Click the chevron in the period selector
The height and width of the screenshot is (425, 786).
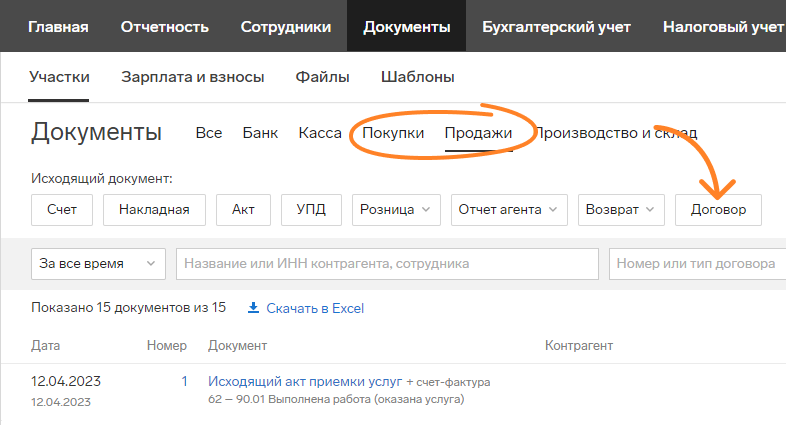tap(150, 264)
